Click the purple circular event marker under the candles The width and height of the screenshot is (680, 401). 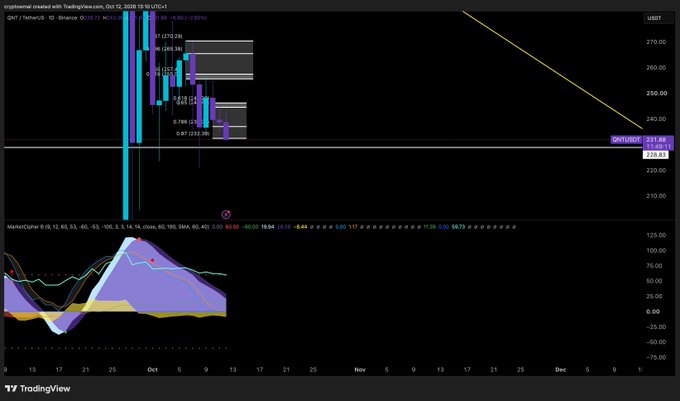point(226,214)
